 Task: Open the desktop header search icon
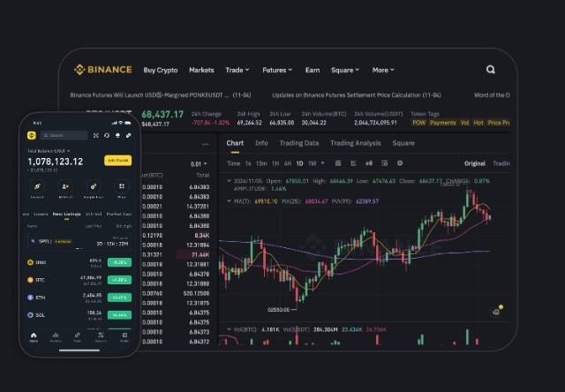[x=491, y=70]
